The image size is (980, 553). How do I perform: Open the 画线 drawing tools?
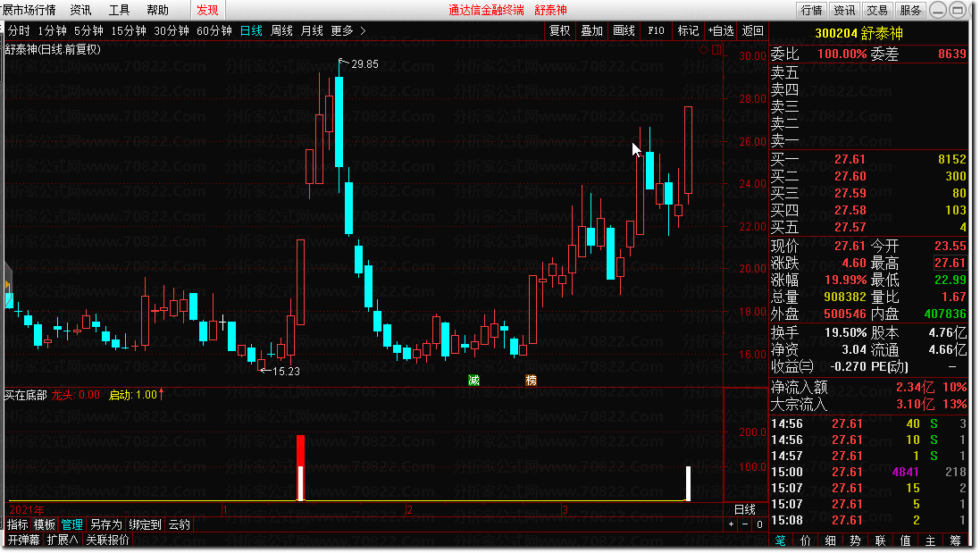[x=624, y=30]
